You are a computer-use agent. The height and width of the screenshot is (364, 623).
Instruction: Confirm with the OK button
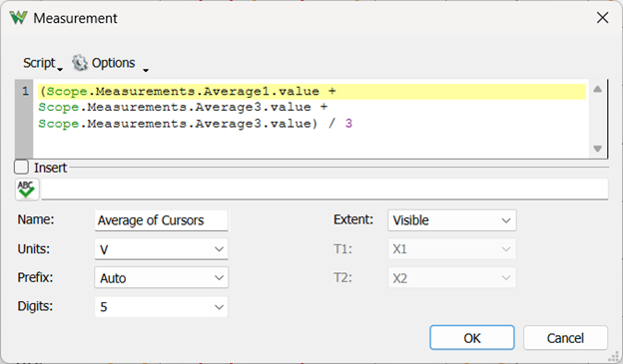click(472, 338)
